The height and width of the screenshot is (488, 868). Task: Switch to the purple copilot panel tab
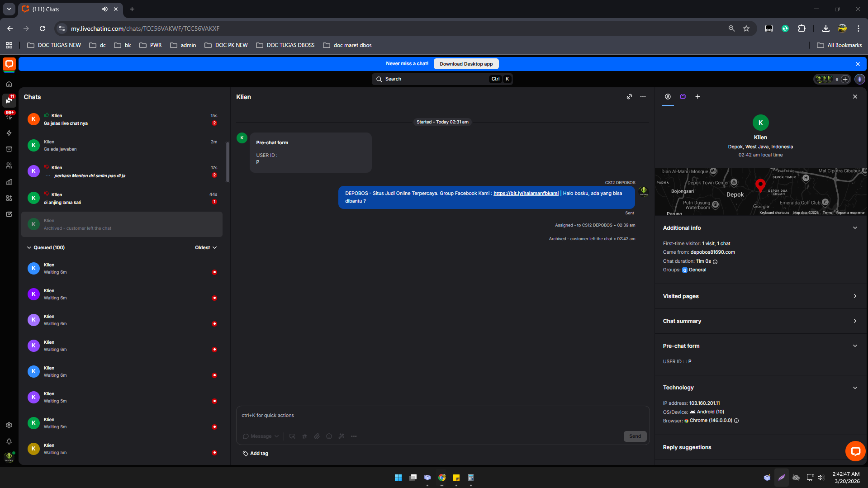[683, 97]
